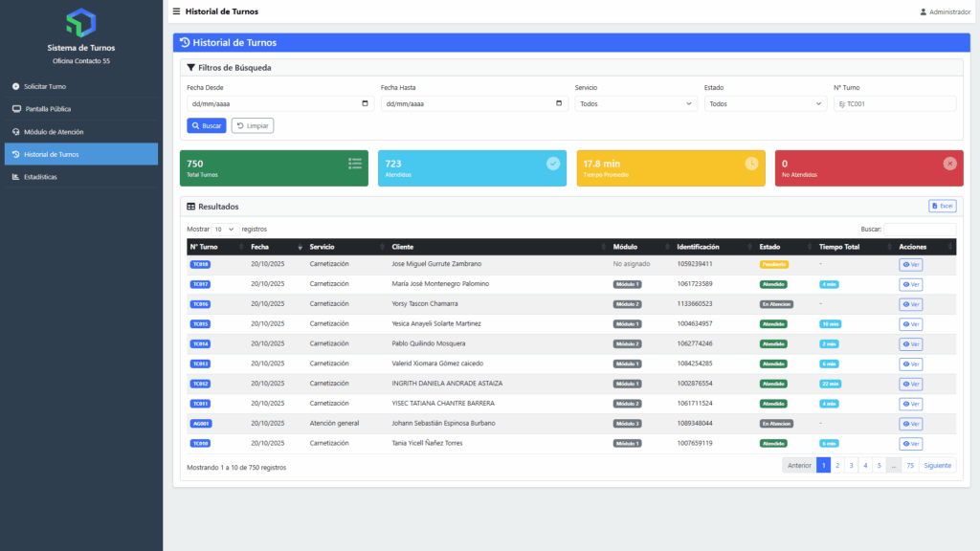Click calendar icon in Fecha Desde field
The width and height of the screenshot is (980, 551).
coord(365,103)
